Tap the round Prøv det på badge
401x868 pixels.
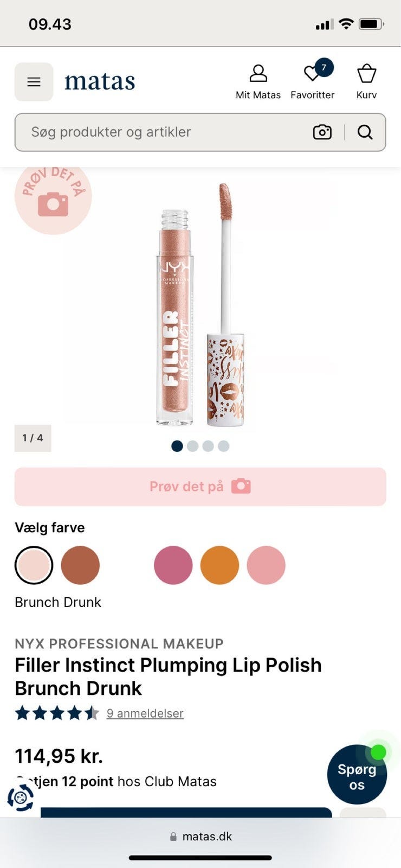click(53, 197)
